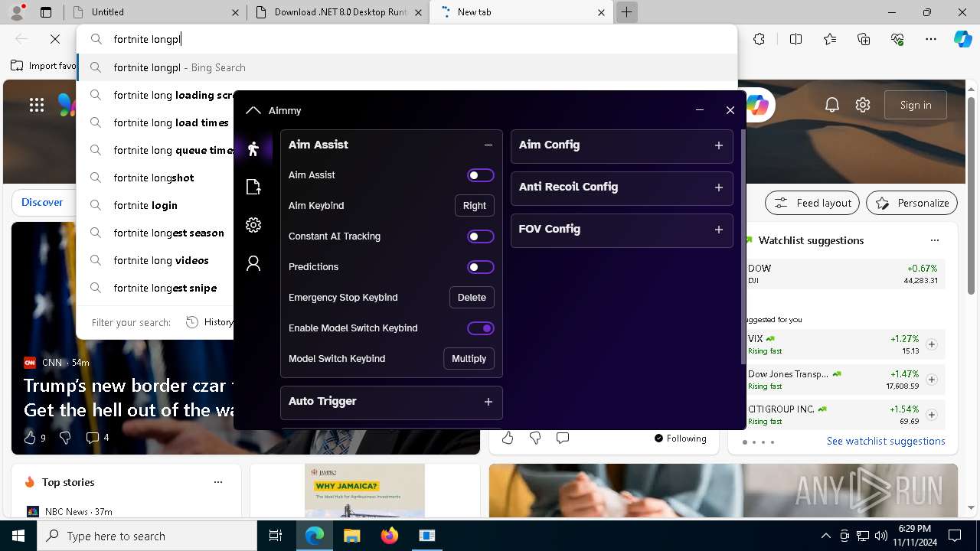Change the Aim Keybind Right button

tap(475, 206)
